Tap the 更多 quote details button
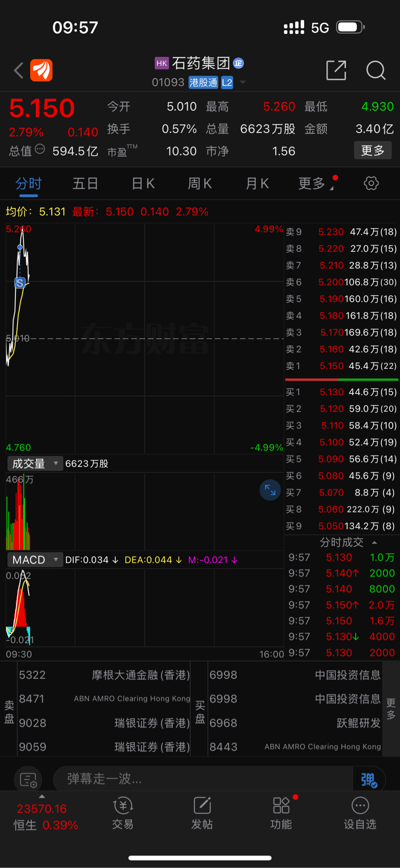The image size is (400, 868). [x=373, y=151]
